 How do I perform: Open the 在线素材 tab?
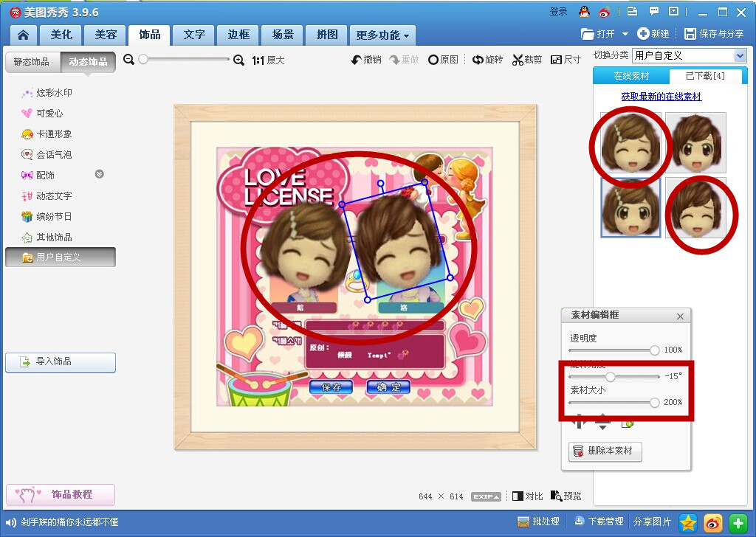point(631,76)
